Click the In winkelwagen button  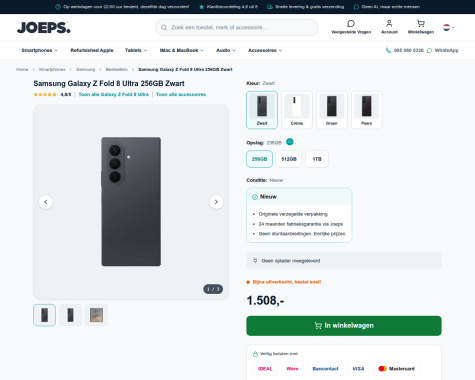[344, 326]
